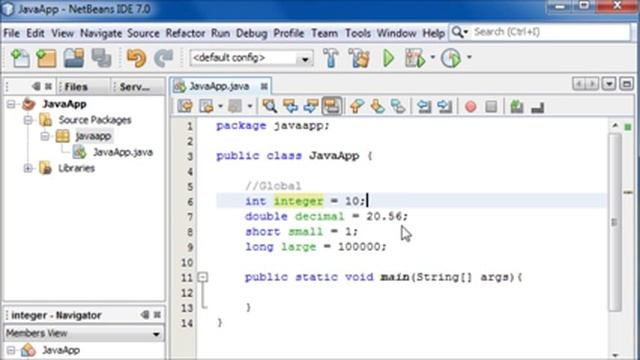Click the word 'decimal' on line 7
Image resolution: width=640 pixels, height=360 pixels.
320,217
